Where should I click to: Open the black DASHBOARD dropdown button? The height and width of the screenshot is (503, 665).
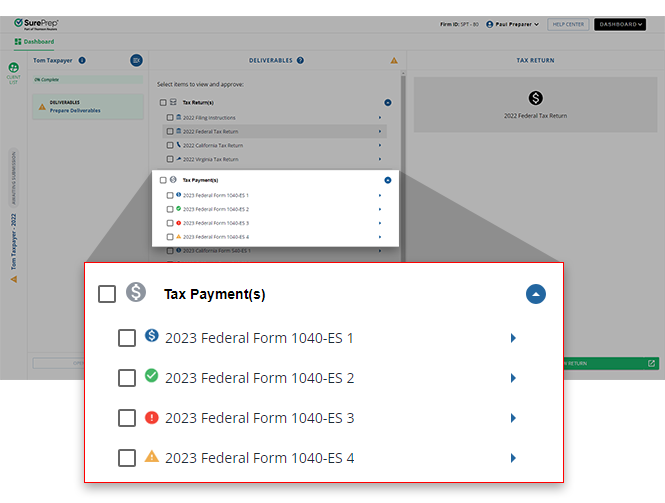point(620,24)
